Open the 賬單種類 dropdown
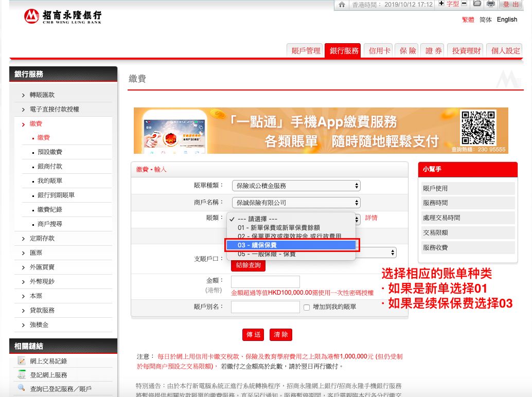Viewport: 532px width, 397px height. [x=296, y=186]
